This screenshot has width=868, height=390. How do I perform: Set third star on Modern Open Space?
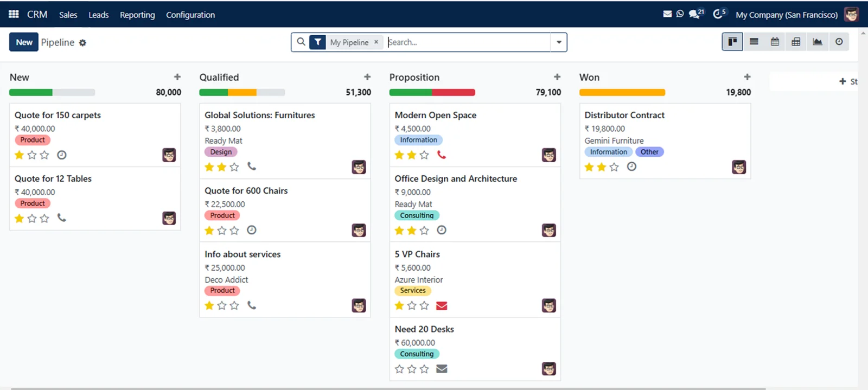pos(424,155)
